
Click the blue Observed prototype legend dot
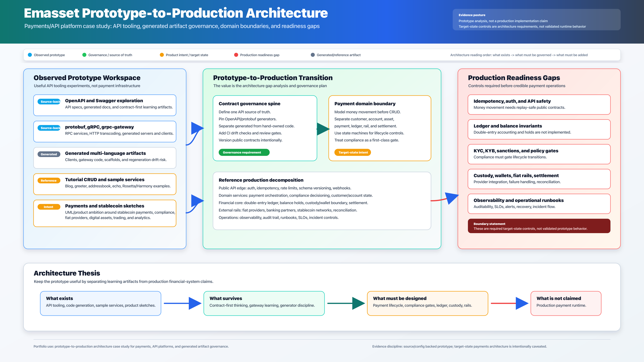30,55
